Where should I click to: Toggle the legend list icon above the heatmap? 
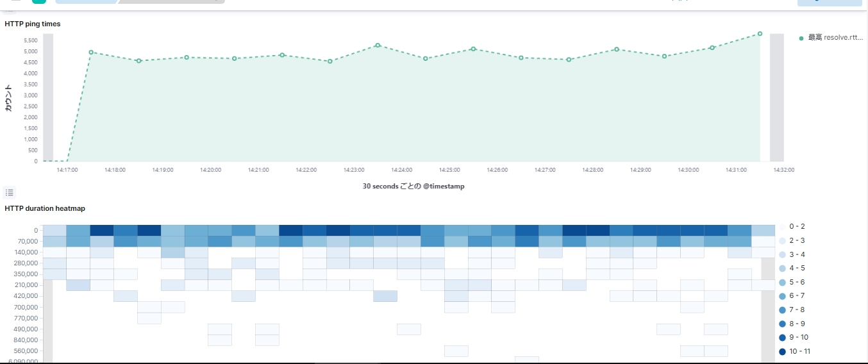[x=9, y=192]
